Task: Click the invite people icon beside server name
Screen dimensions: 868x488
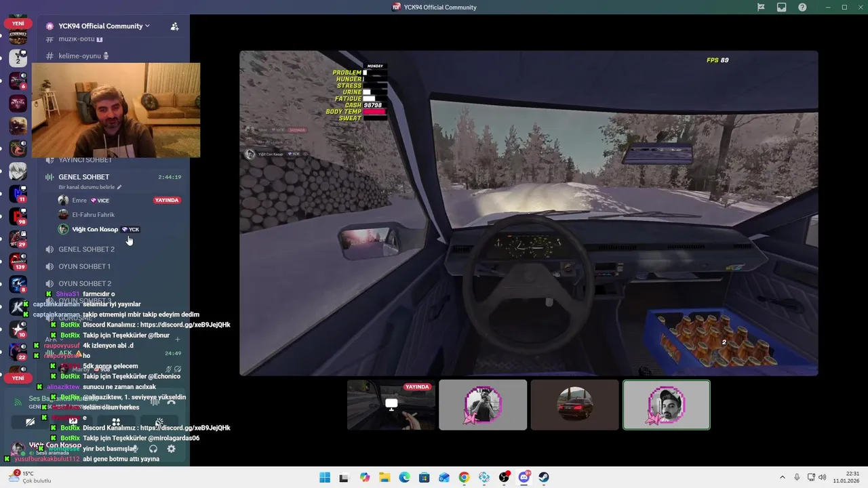Action: pyautogui.click(x=174, y=26)
